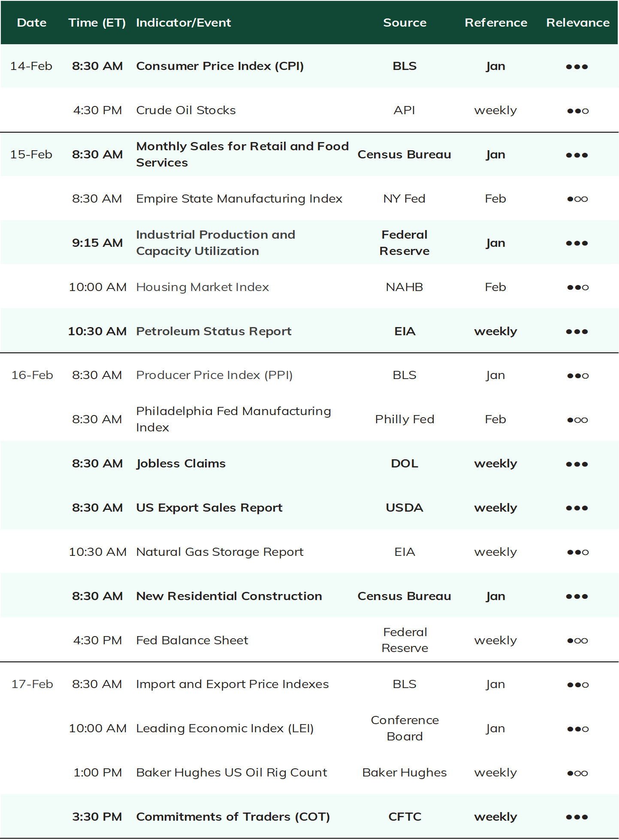Click Jan reference in the CPI row

pos(495,67)
